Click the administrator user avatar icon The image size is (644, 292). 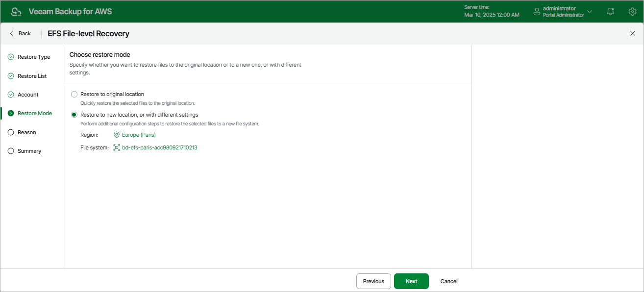tap(537, 11)
